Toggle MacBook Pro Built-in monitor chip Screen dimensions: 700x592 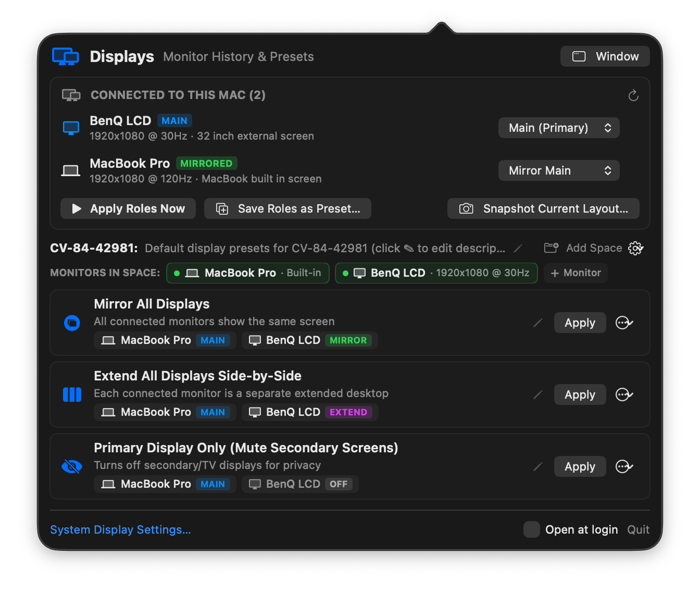248,273
